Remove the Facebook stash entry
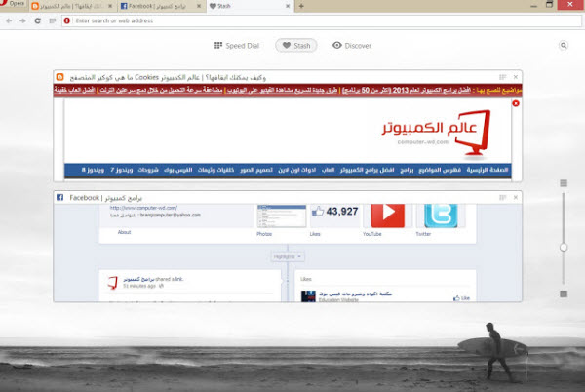Viewport: 585px width, 392px height. pos(516,197)
